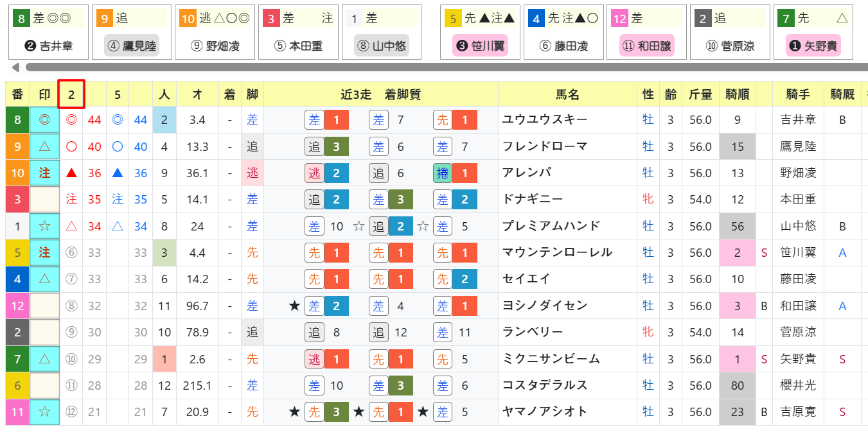Open horse name ミクニサンビーム
Screen dimensions: 868x434
(x=551, y=359)
